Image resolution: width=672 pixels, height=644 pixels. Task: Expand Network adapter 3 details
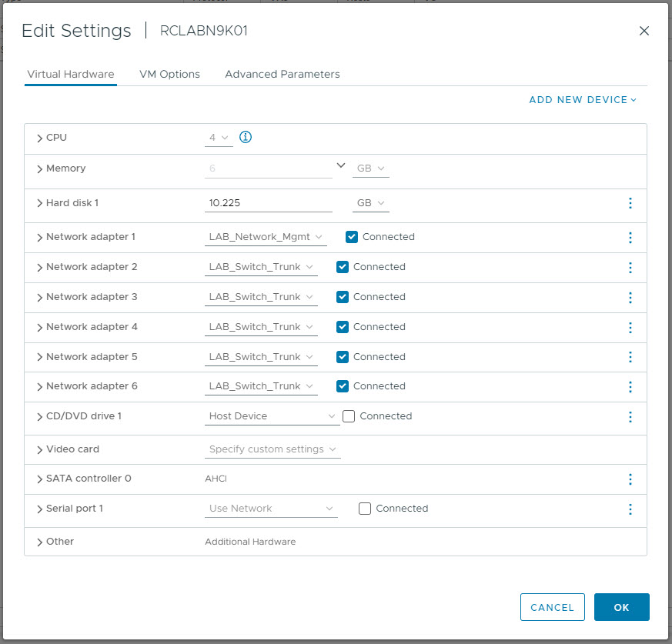click(39, 297)
